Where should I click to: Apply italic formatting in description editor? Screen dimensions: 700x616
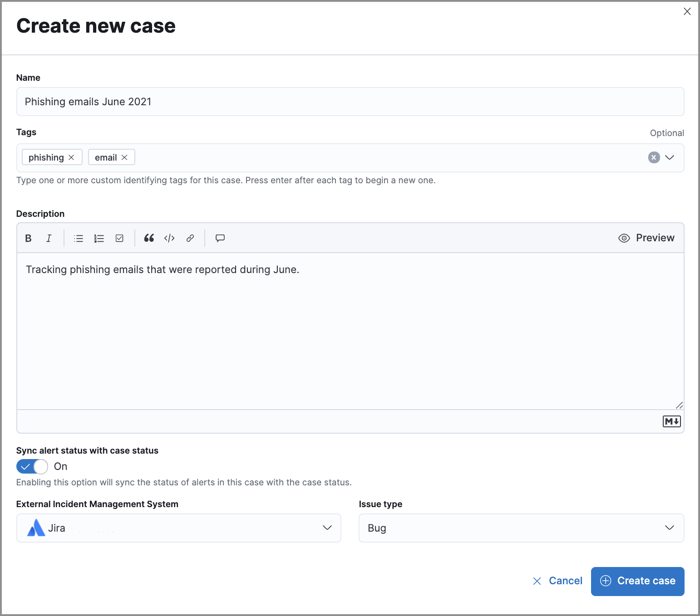pyautogui.click(x=49, y=238)
